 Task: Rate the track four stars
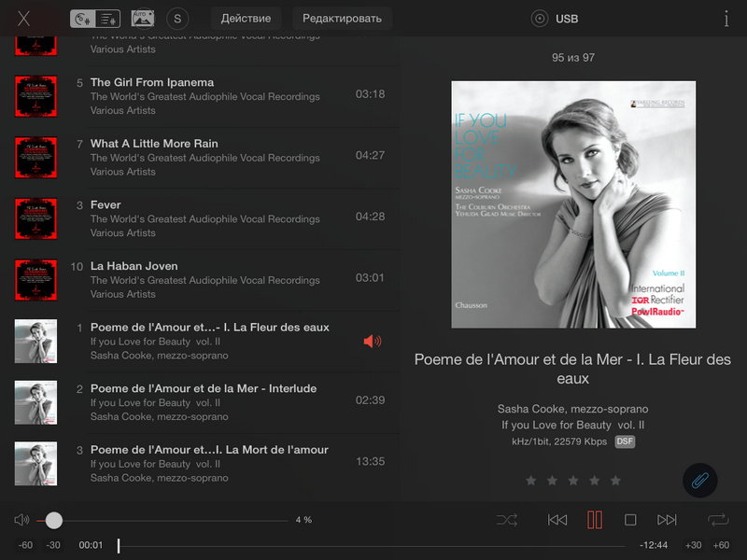coord(595,481)
